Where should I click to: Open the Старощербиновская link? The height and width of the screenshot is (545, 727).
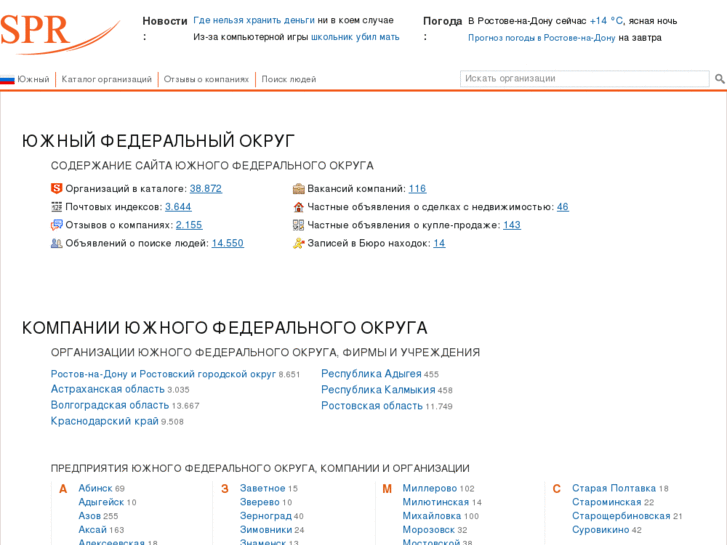[621, 516]
